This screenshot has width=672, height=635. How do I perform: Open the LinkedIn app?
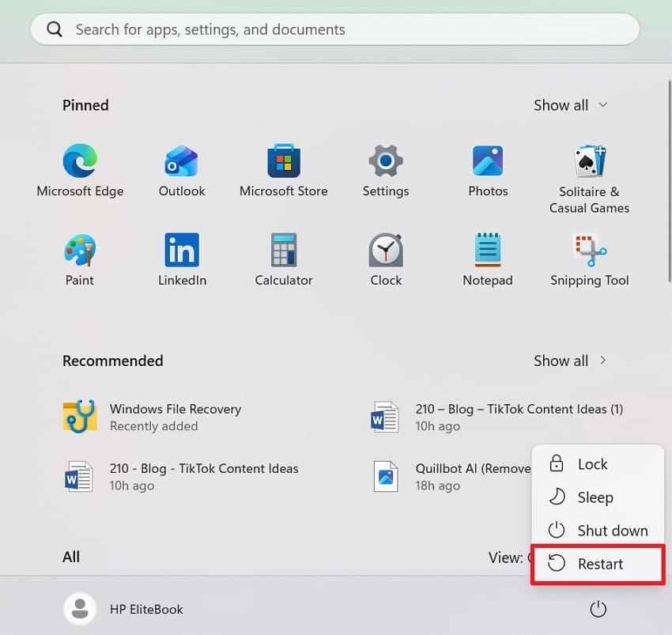tap(182, 259)
